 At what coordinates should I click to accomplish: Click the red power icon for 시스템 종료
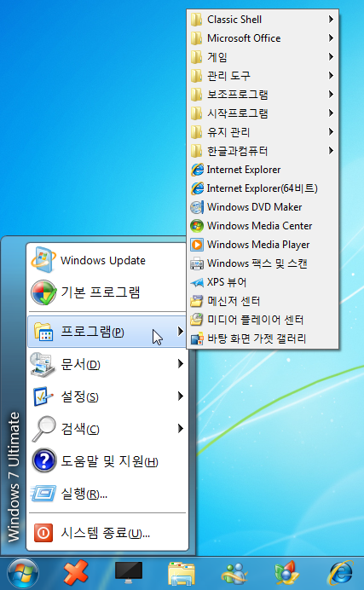(43, 533)
